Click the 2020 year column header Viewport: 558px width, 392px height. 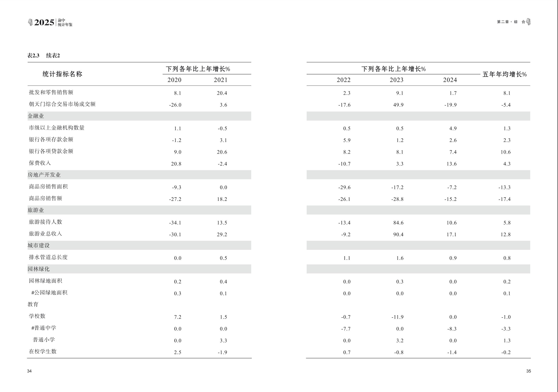pos(174,80)
